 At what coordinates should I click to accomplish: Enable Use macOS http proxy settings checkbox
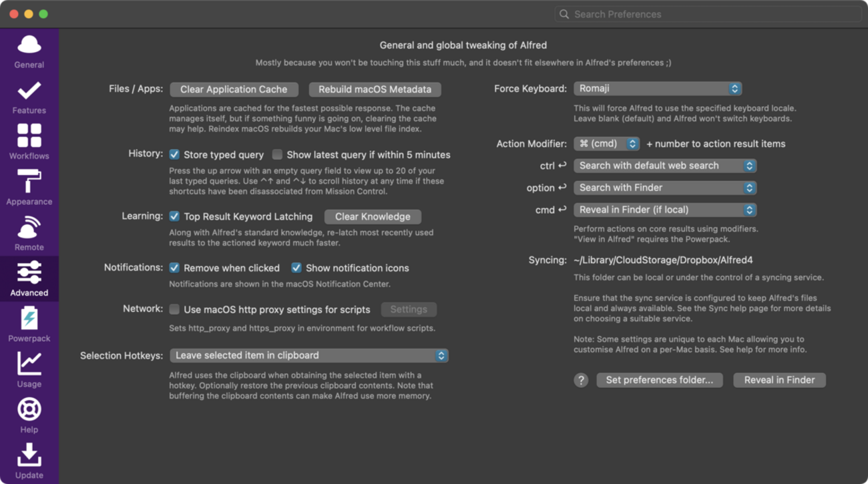tap(174, 309)
